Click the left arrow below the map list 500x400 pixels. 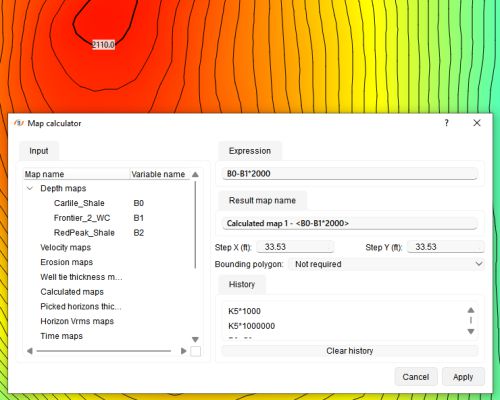[30, 351]
